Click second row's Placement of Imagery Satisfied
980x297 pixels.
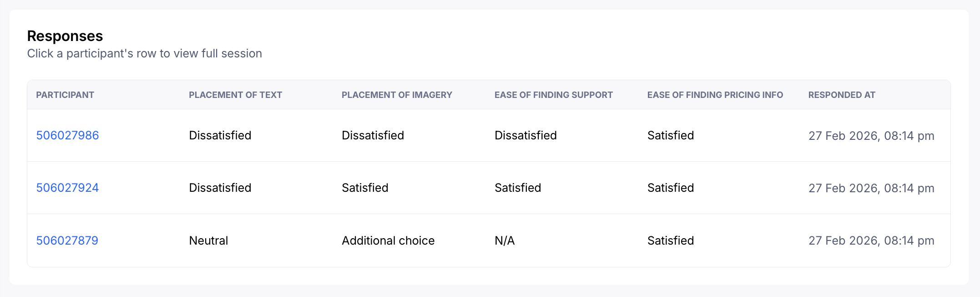point(365,188)
